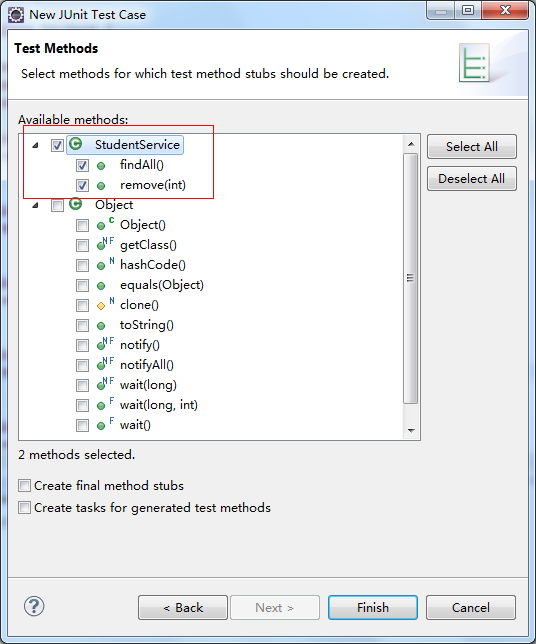Tick the toString() checkbox
The width and height of the screenshot is (536, 644).
click(82, 326)
